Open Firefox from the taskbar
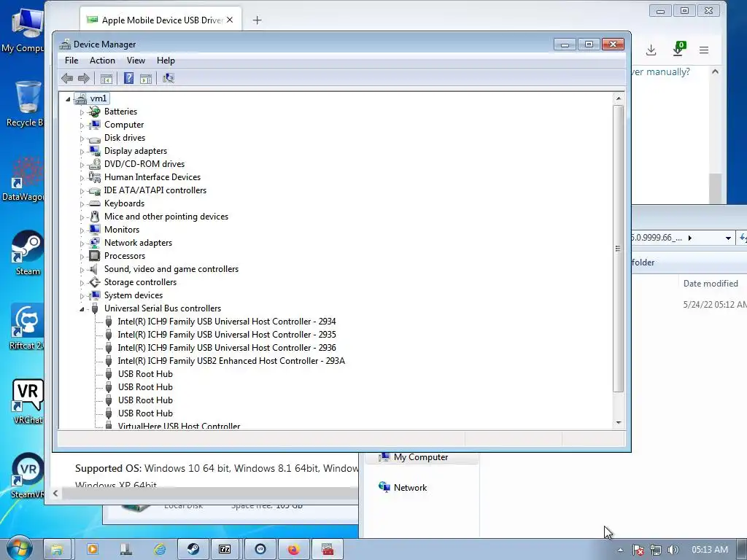 click(x=293, y=550)
